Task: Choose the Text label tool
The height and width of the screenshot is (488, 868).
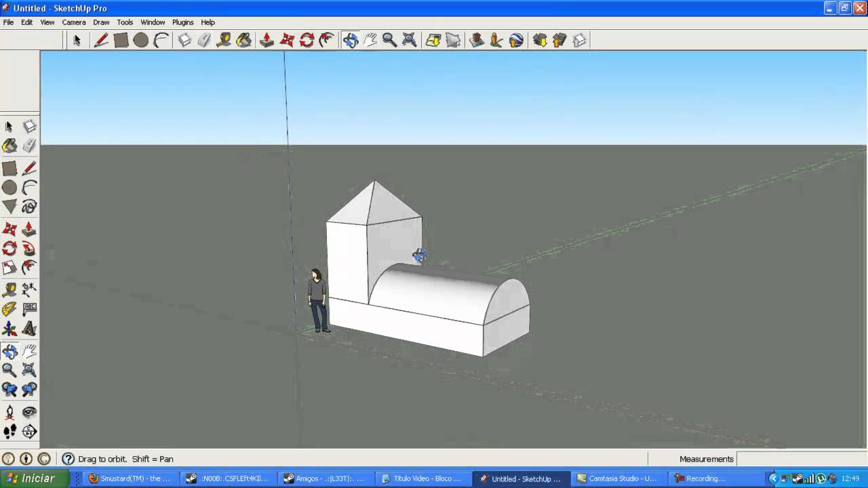Action: point(29,310)
